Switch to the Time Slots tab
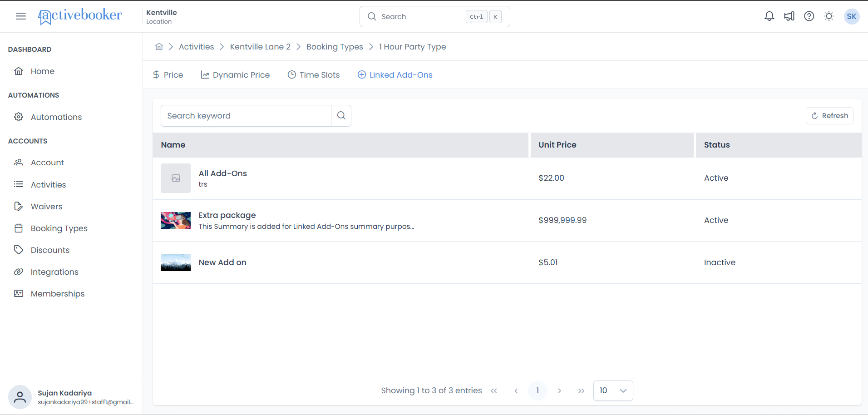868x415 pixels. point(314,75)
